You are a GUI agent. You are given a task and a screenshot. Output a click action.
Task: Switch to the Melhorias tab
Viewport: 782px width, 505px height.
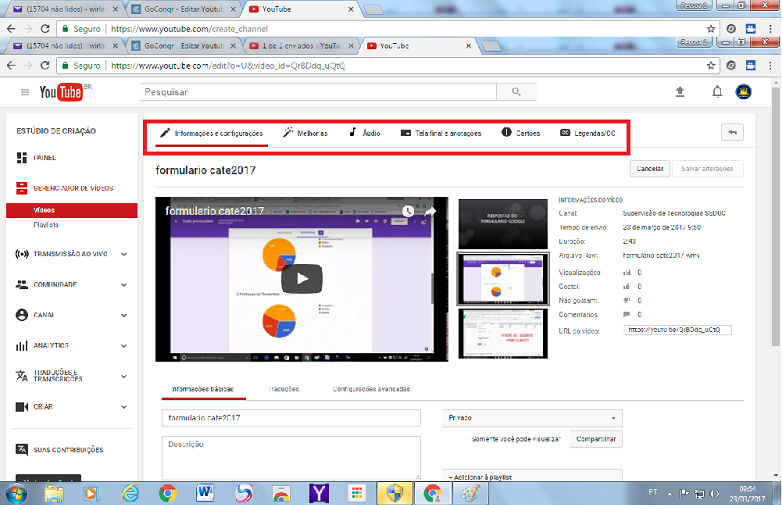tap(306, 133)
